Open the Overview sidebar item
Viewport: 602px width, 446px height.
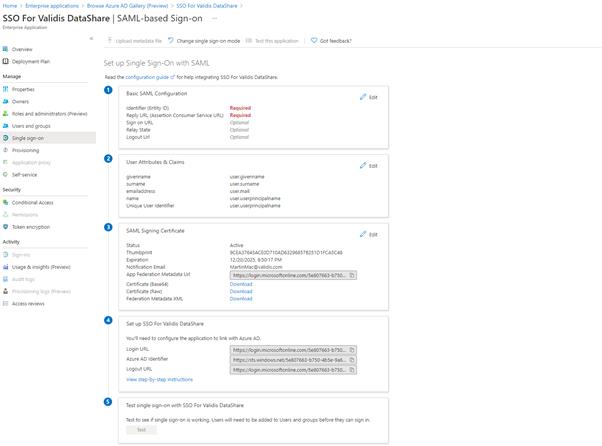[22, 49]
